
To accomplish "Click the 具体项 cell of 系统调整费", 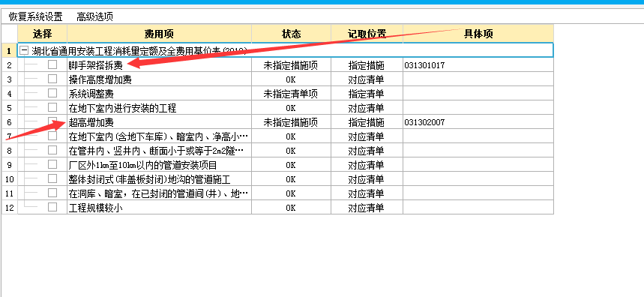I will click(x=478, y=94).
